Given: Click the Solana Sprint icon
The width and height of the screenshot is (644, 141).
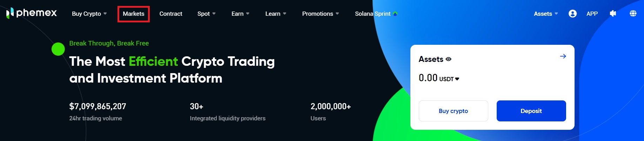Looking at the screenshot, I should point(395,14).
